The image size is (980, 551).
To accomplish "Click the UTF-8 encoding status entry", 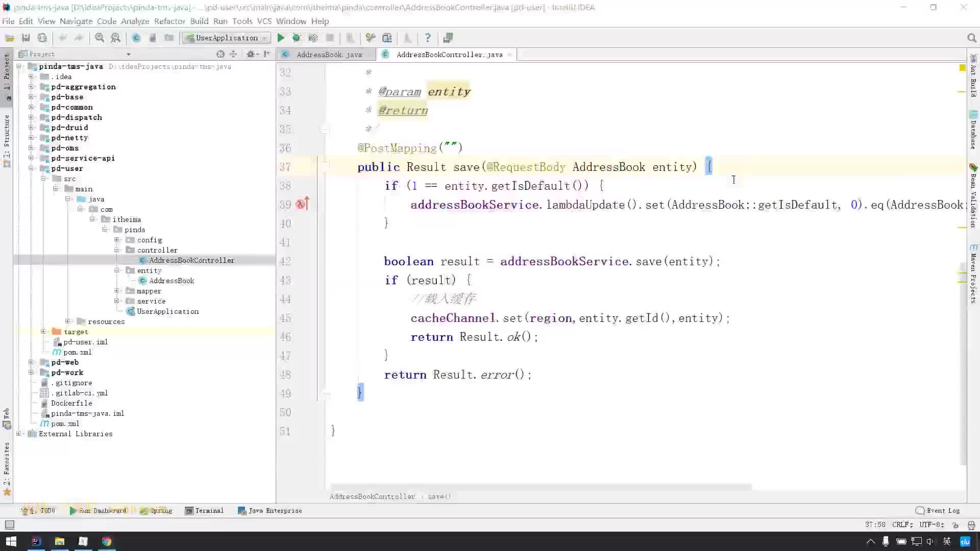I will (932, 524).
